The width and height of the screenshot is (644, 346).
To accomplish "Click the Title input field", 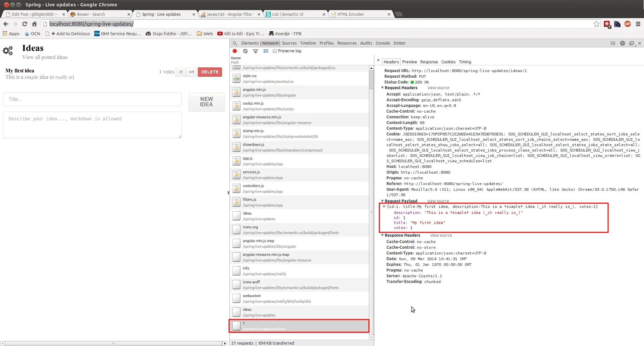I will [x=92, y=99].
